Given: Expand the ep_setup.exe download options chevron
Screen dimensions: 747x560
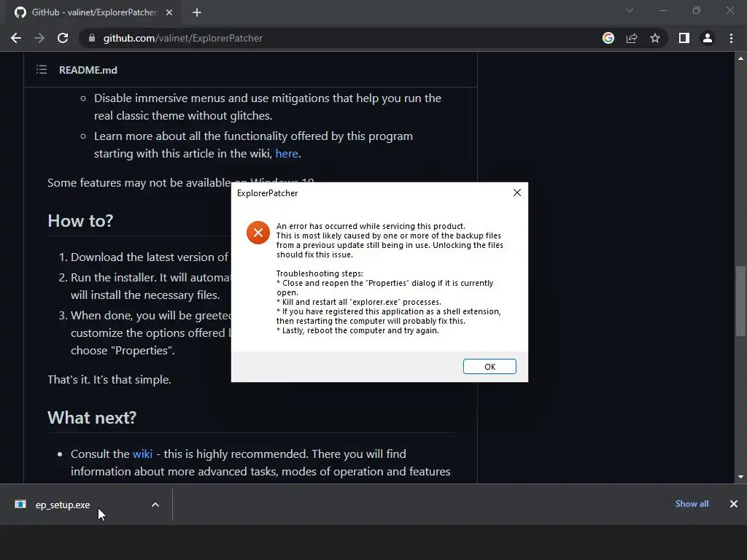Looking at the screenshot, I should click(x=155, y=505).
